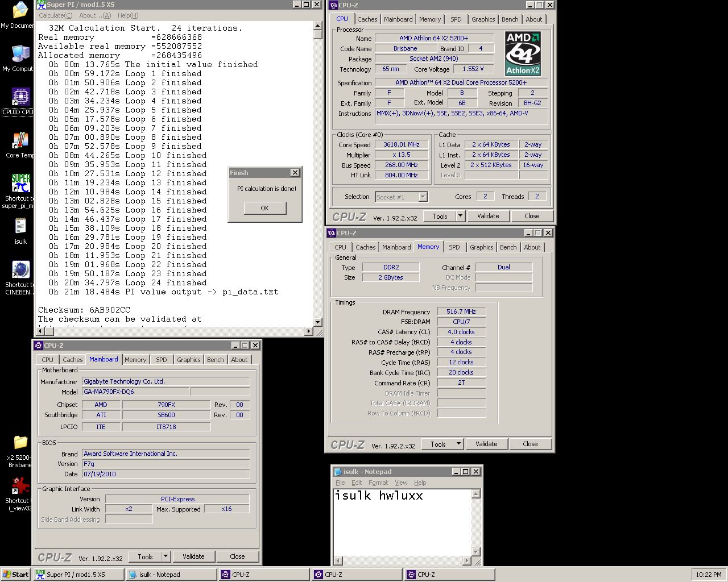
Task: Click Validate in Memory window
Action: [486, 444]
